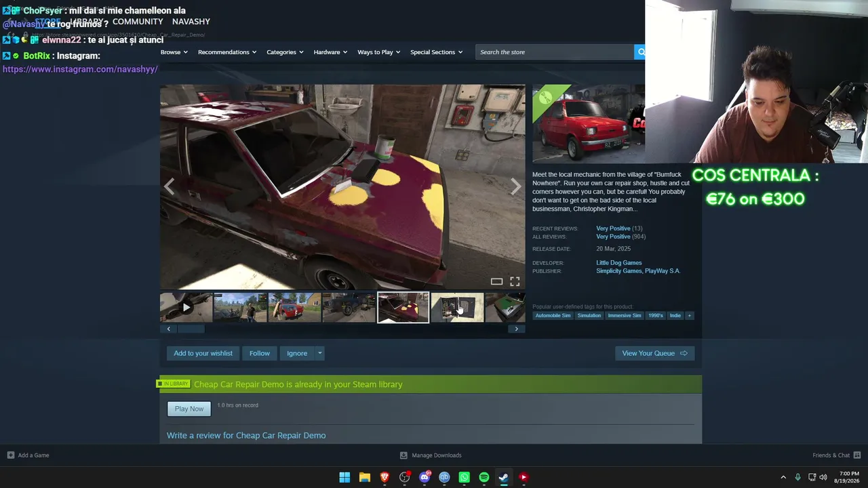Viewport: 868px width, 488px height.
Task: Click the Play Now button
Action: 189,409
